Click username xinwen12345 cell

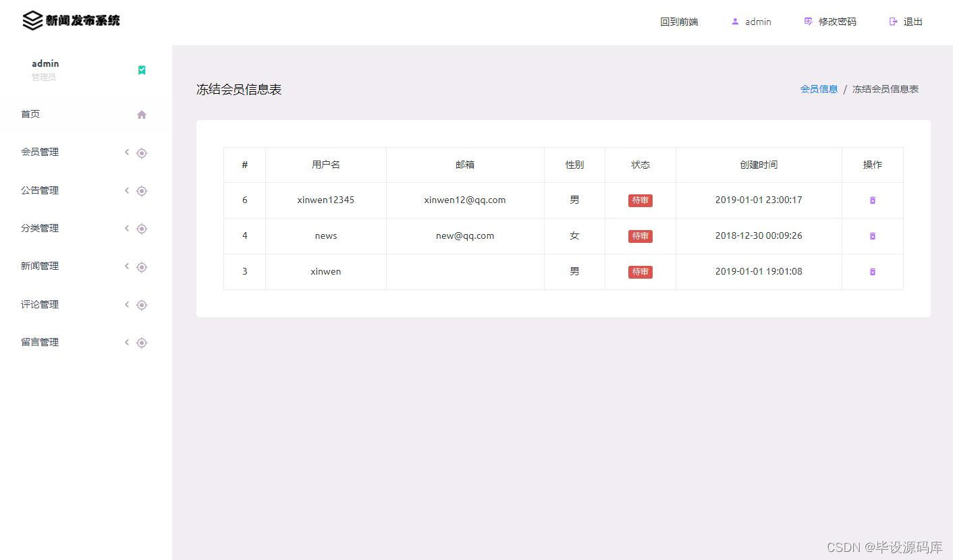(x=325, y=200)
